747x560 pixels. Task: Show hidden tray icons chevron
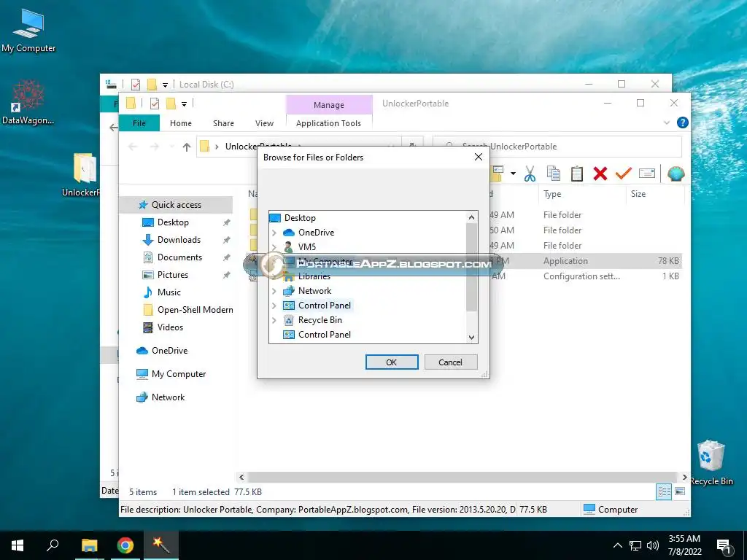(x=617, y=545)
